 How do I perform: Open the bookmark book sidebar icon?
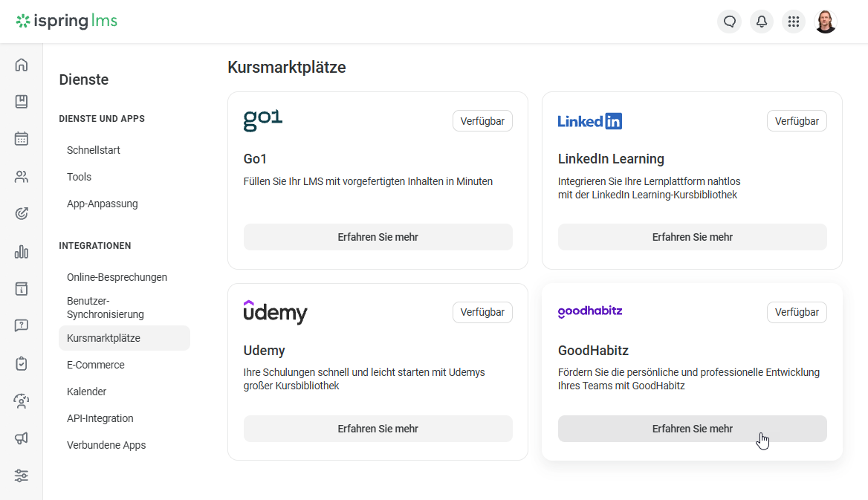[22, 101]
